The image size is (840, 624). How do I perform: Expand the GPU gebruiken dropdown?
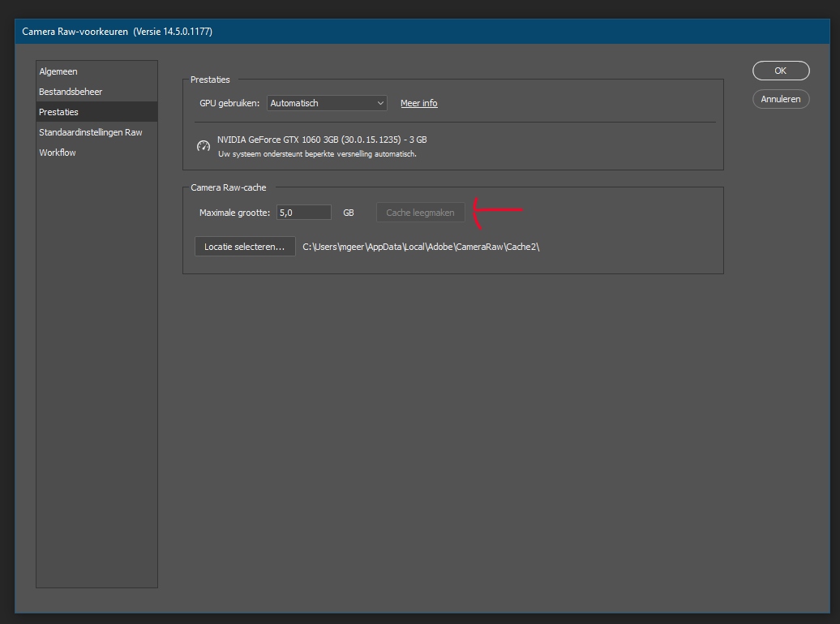pyautogui.click(x=327, y=103)
